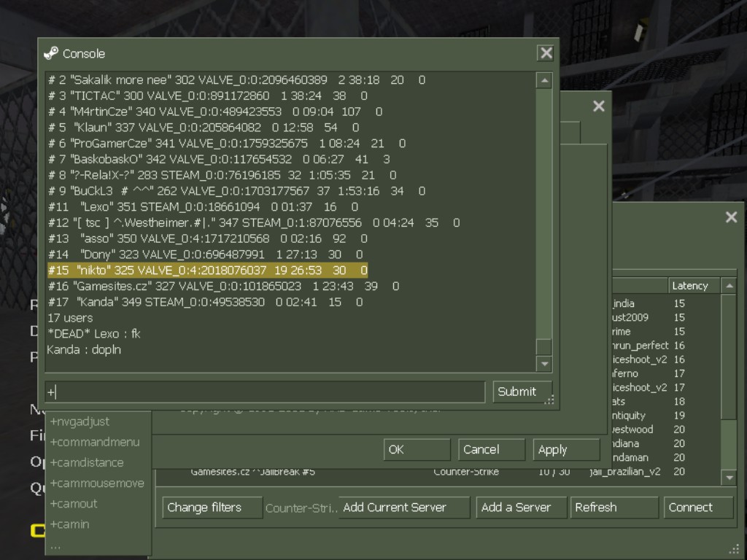Close the Console window
Screen dimensions: 747x560
click(x=546, y=52)
